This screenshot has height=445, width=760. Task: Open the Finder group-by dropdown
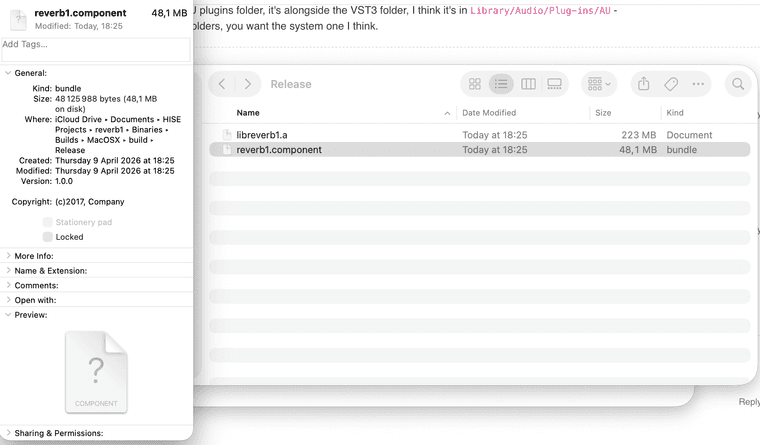coord(599,84)
